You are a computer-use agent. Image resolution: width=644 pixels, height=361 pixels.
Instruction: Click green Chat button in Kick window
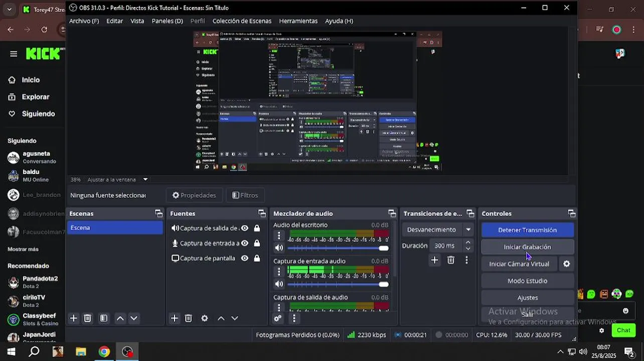click(623, 330)
